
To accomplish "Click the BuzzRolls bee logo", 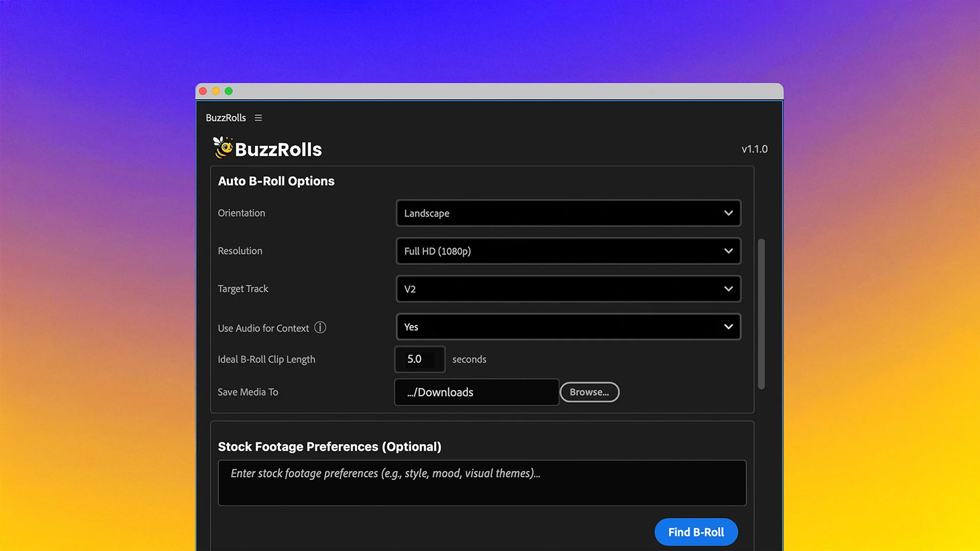I will coord(223,147).
